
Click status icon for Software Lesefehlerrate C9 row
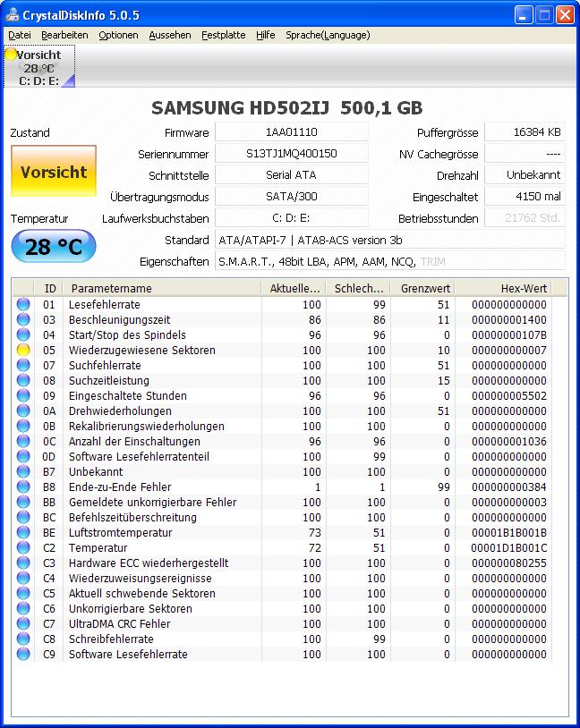click(23, 654)
